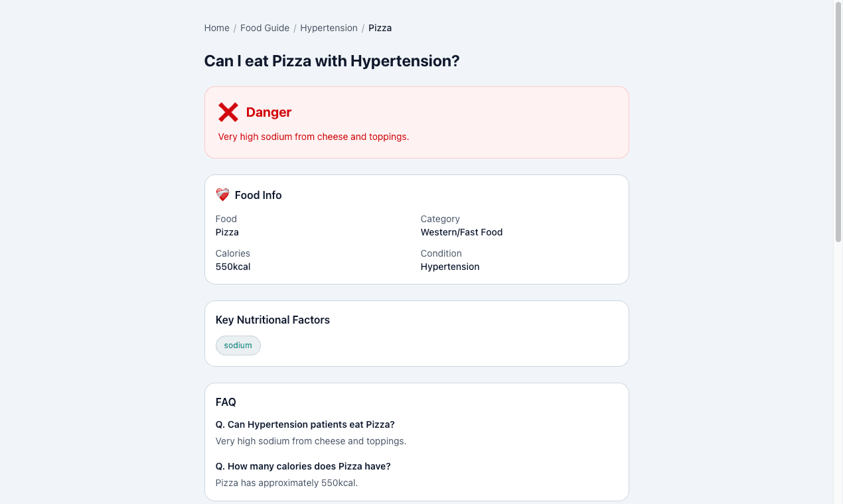Click the Food Info card heading
The image size is (843, 504).
258,195
